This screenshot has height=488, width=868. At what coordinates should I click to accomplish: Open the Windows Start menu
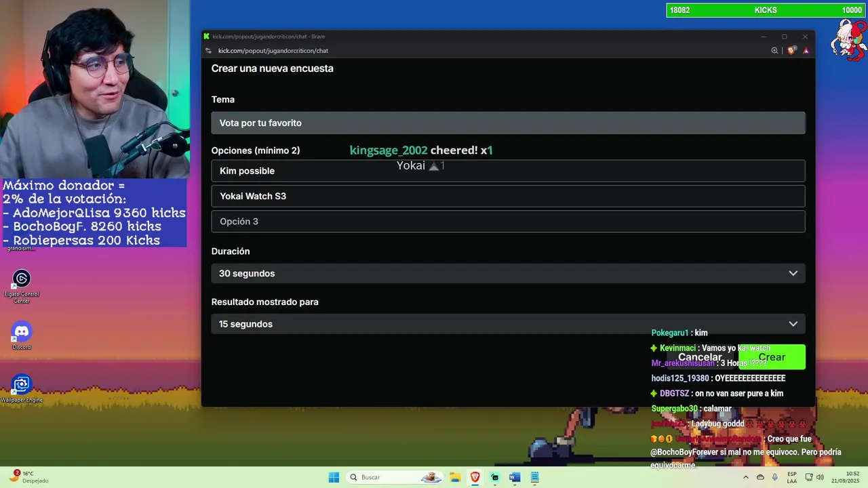334,477
